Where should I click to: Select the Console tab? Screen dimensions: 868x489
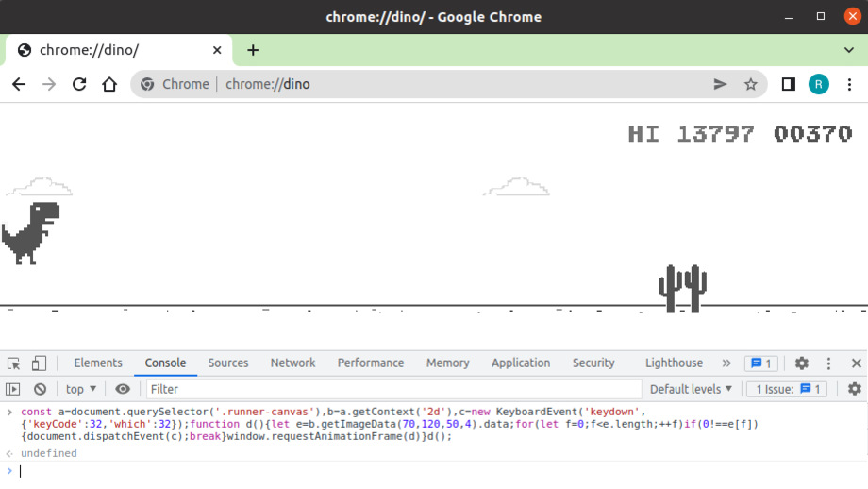165,363
